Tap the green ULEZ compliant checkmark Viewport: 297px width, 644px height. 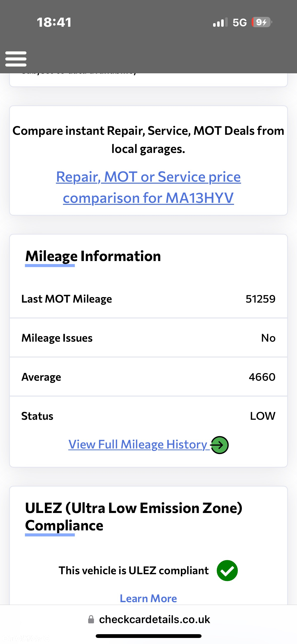point(227,571)
